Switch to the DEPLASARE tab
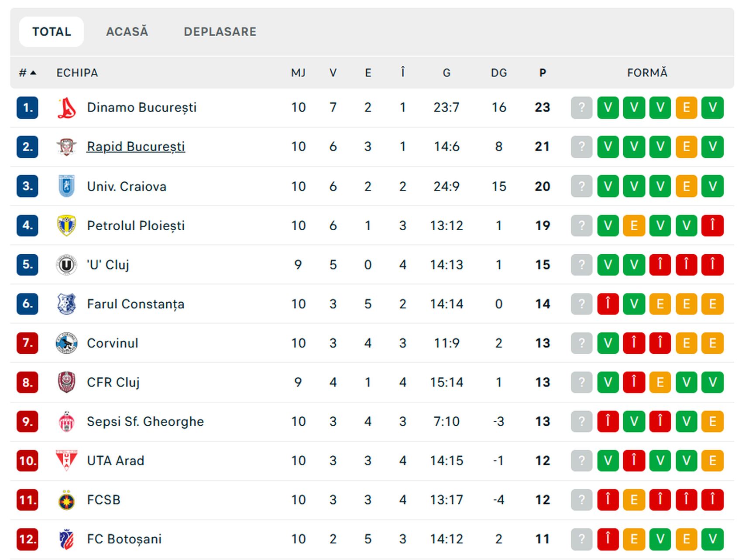Screen dimensions: 742x560 click(x=220, y=32)
